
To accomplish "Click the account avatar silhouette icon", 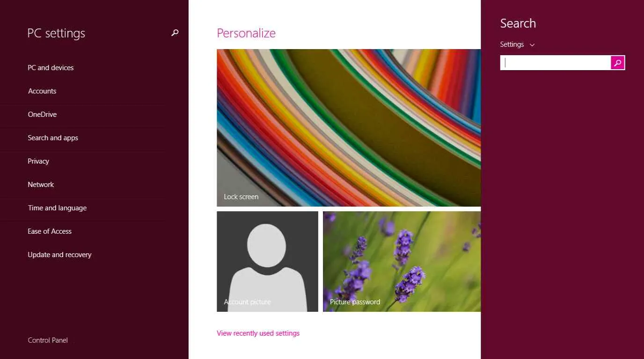I will pos(267,267).
